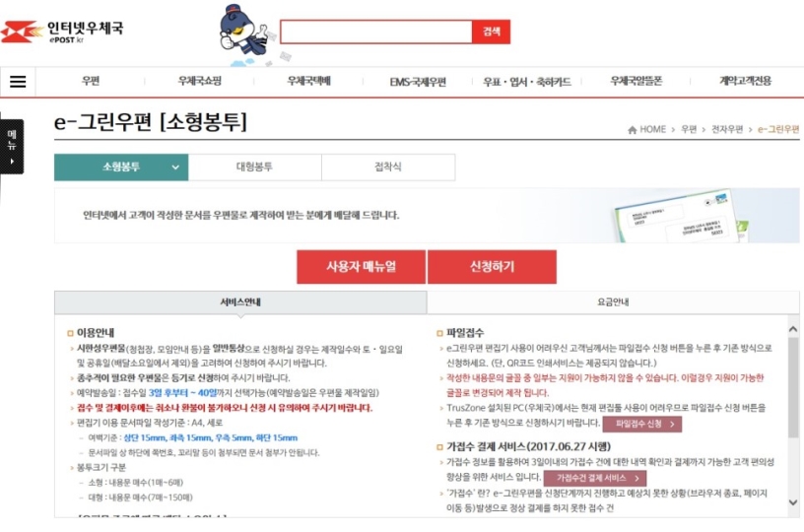Viewport: 804px width, 532px height.
Task: Click the search input field
Action: 376,32
